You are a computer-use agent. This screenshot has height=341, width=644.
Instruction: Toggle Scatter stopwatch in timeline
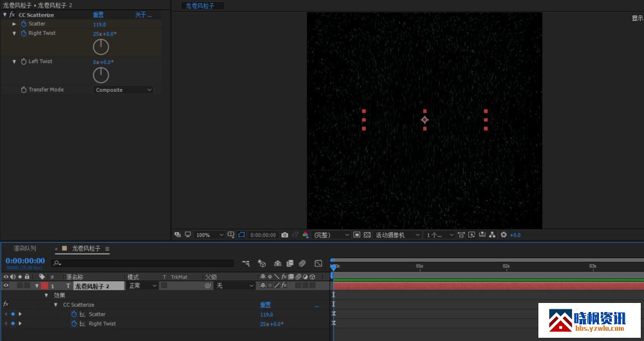[x=74, y=315]
